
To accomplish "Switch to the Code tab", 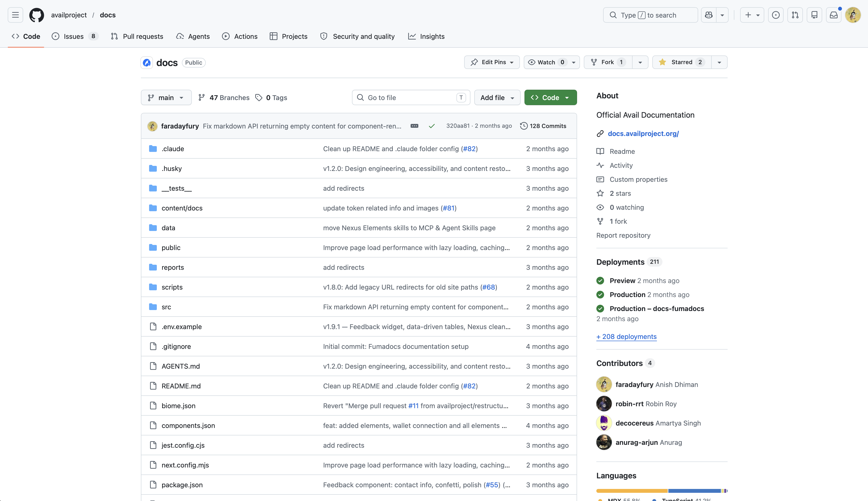I will pos(26,36).
